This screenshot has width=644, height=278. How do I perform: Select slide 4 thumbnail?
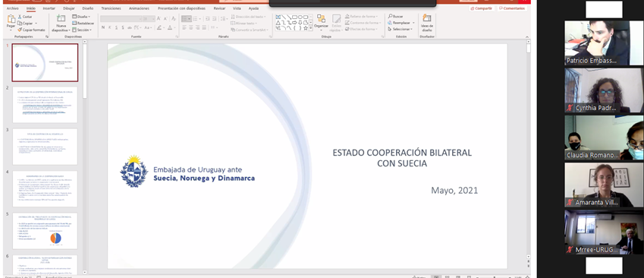[45, 189]
